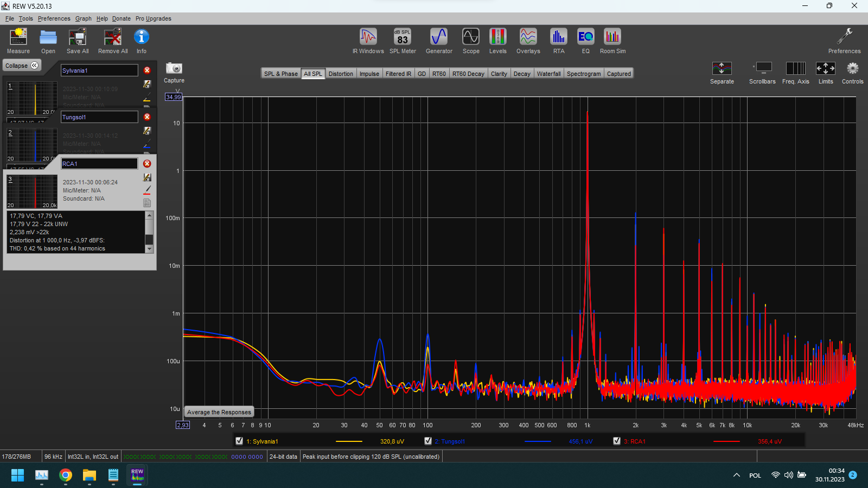This screenshot has height=488, width=868.
Task: Change the RCA1 trace colour
Action: click(147, 190)
